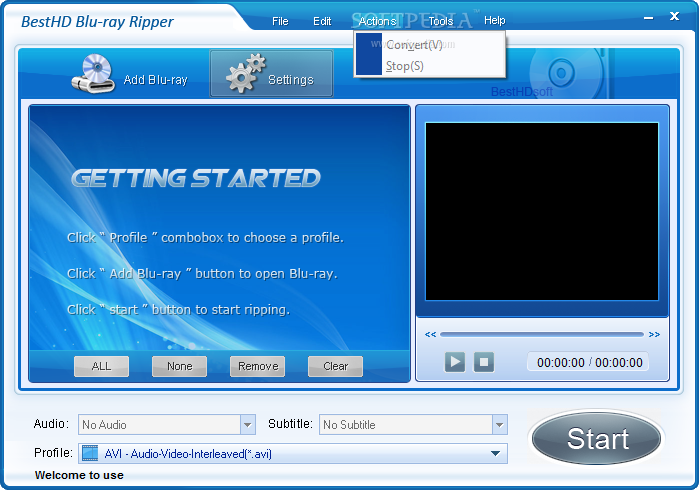The height and width of the screenshot is (490, 699).
Task: Click the black video preview area
Action: click(542, 211)
